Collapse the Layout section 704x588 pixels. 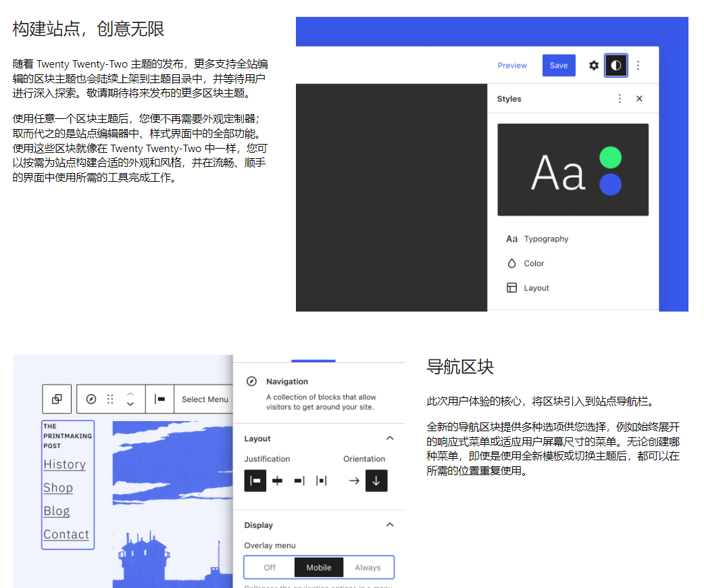[x=390, y=438]
